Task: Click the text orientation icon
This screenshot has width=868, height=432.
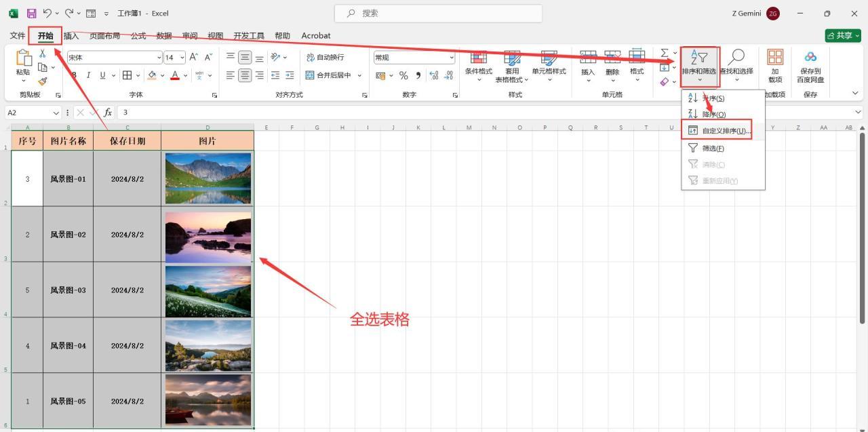Action: [275, 58]
